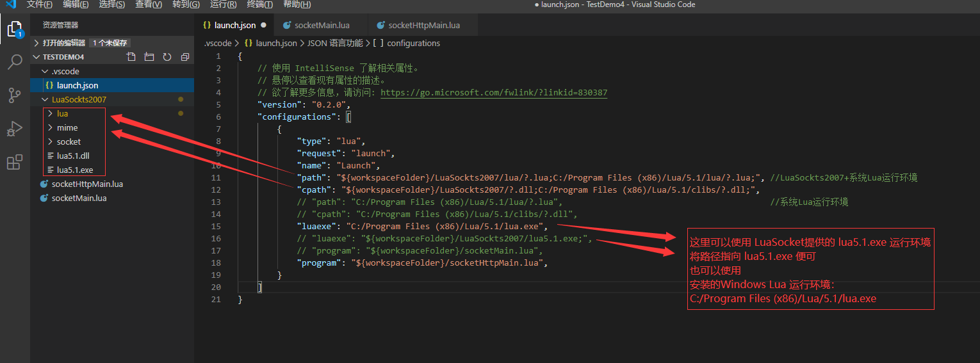Open the 编辑(E) menu

pos(76,4)
